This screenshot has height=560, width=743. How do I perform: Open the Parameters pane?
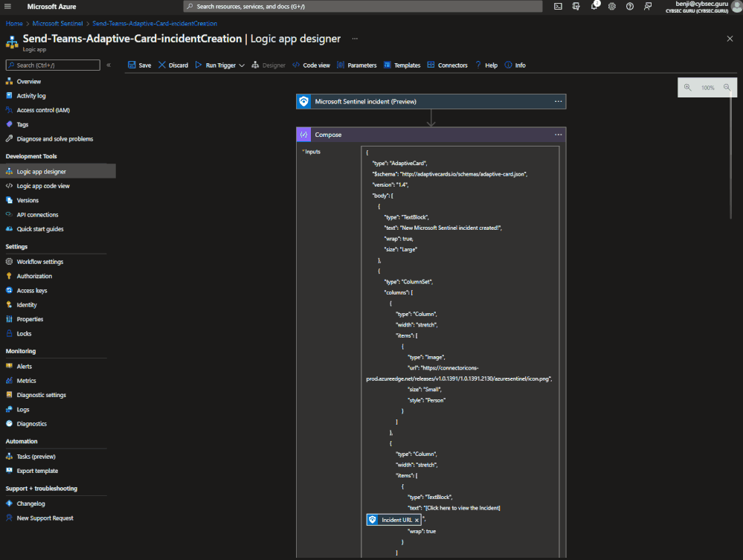click(357, 65)
